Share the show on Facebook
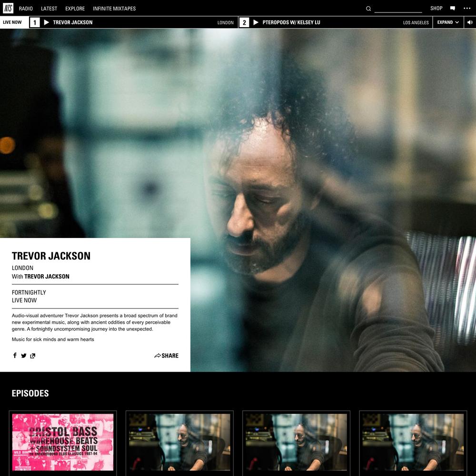Screen dimensions: 476x476 pyautogui.click(x=15, y=356)
